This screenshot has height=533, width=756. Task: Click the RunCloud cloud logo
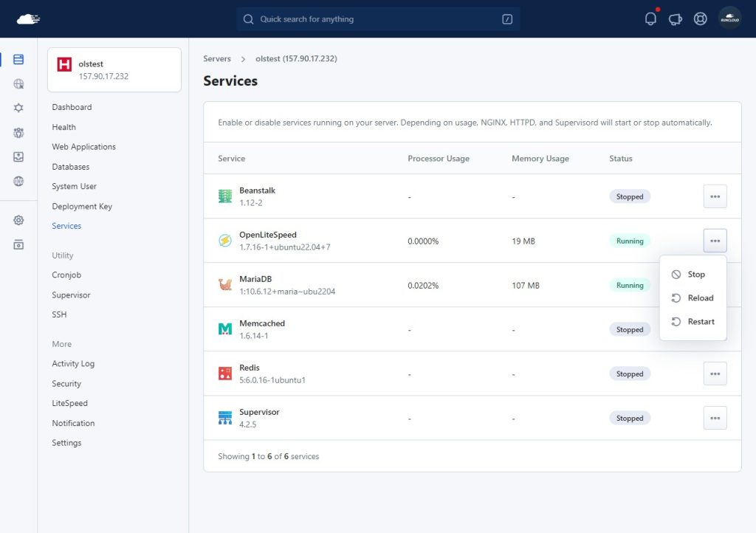[x=28, y=18]
